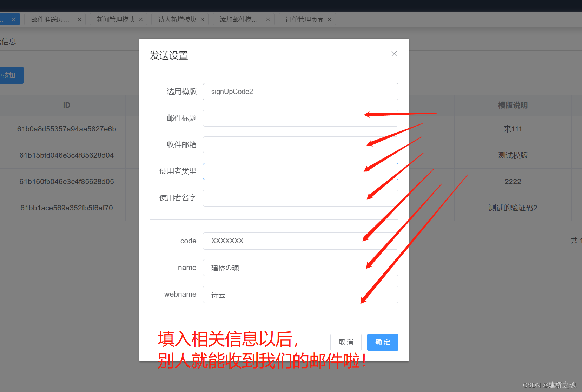582x392 pixels.
Task: Click the ID column header
Action: 67,105
